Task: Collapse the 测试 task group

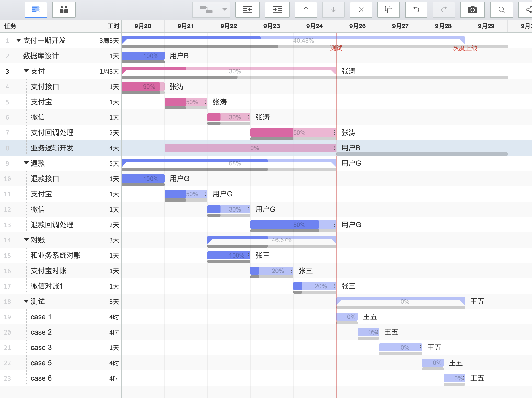Action: [x=26, y=301]
